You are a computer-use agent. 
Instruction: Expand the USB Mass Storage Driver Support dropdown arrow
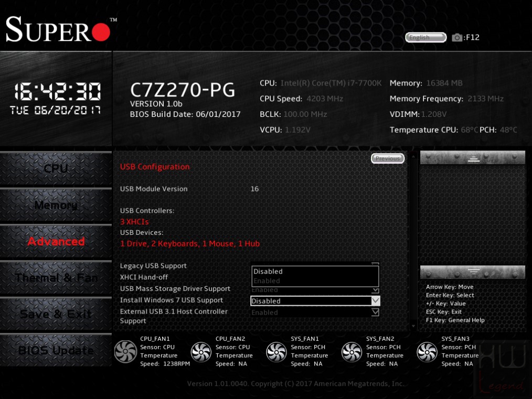tap(375, 290)
